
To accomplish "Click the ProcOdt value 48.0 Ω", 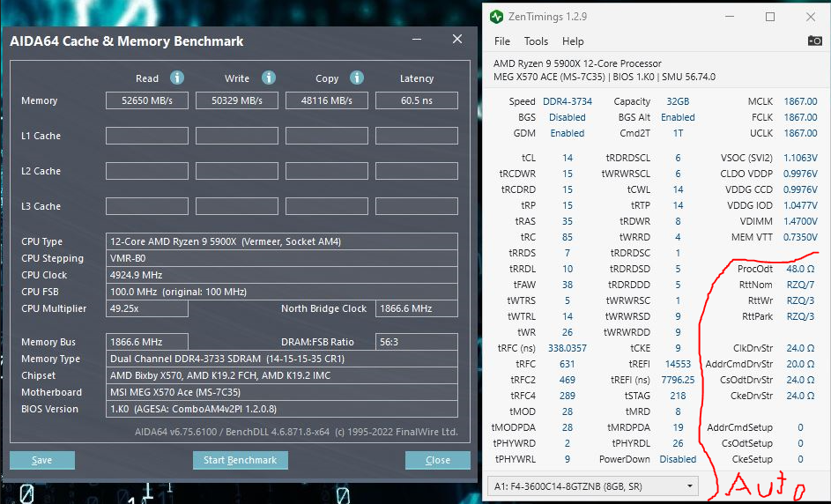I will tap(800, 270).
